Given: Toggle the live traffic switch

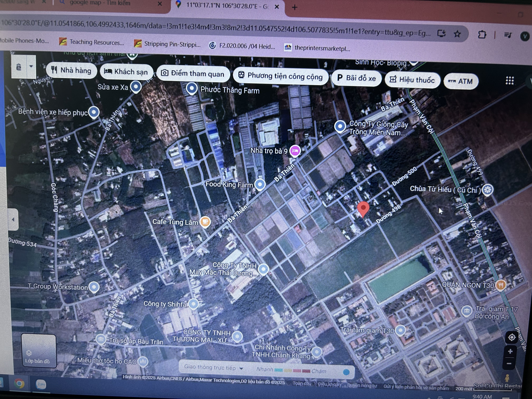Looking at the screenshot, I should coord(346,372).
